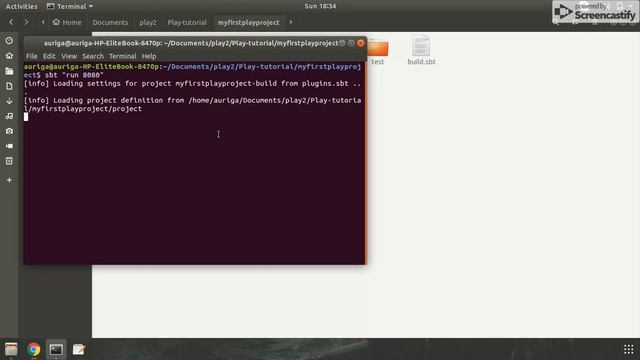Screen dimensions: 640x360
Task: Select myfirstplayproject path segment
Action: tap(248, 22)
